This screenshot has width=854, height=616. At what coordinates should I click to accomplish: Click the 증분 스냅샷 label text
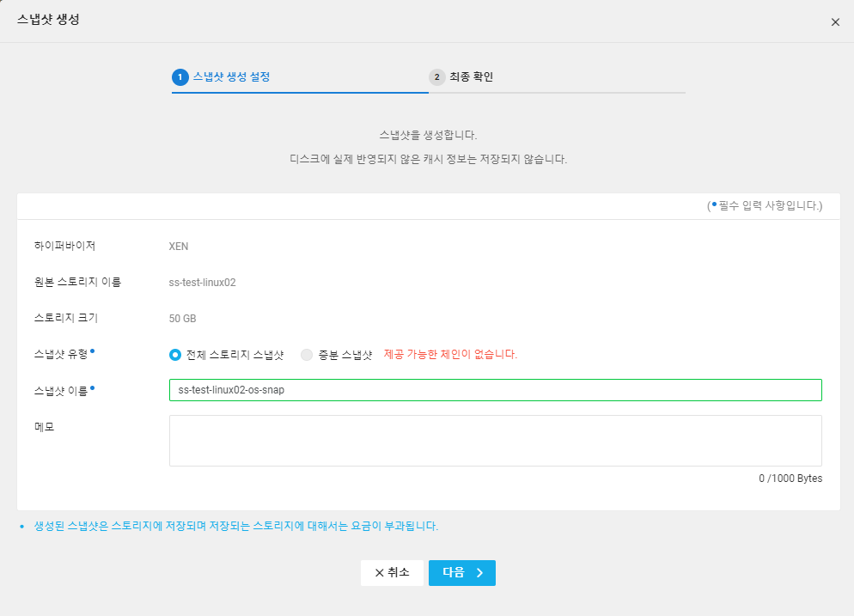[345, 355]
